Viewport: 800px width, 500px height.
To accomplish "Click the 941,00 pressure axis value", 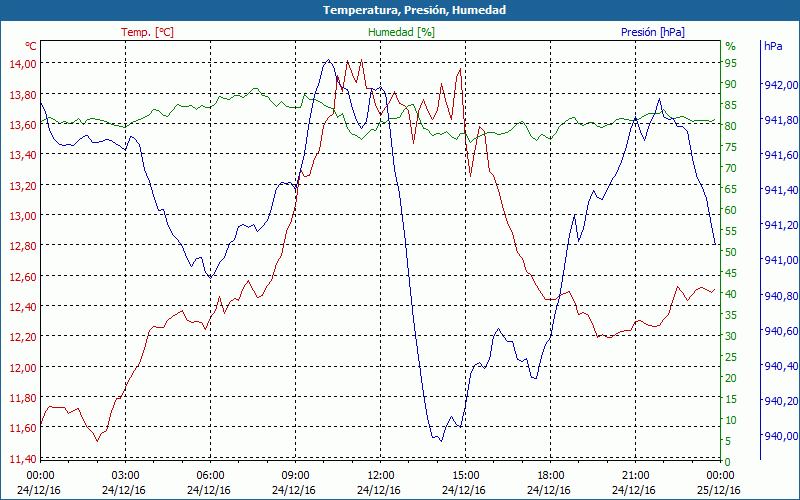I will [781, 261].
